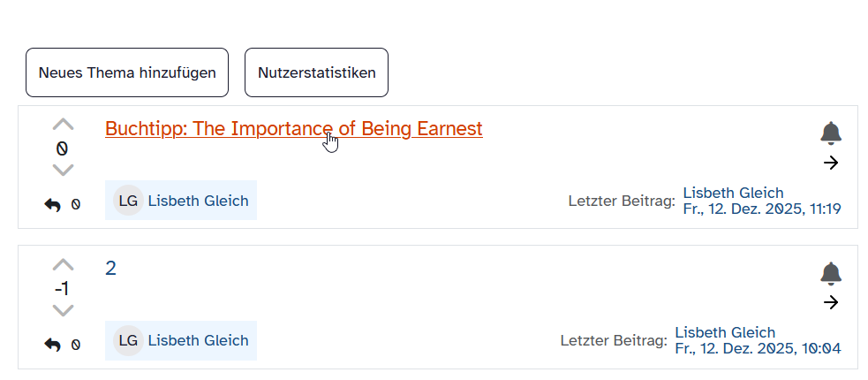Open Lisbeth Gleich author profile in Buchtipp topic
This screenshot has height=380, width=868.
point(198,201)
